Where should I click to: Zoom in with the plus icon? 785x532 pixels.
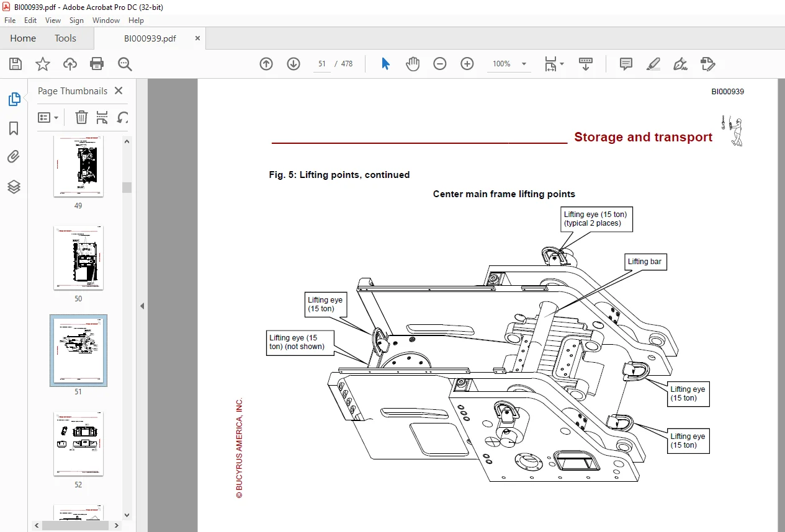467,64
